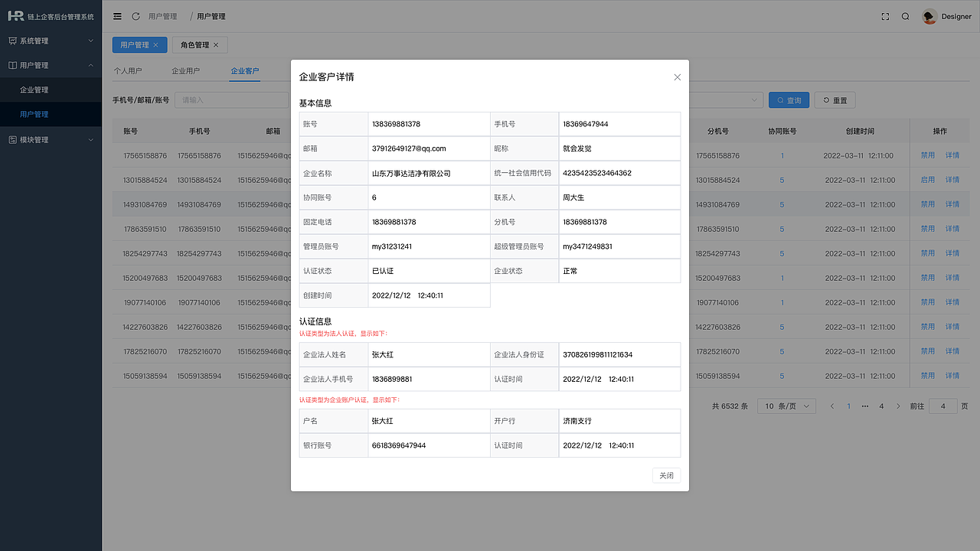Select 企业管理 in the sidebar
The image size is (980, 551).
(x=51, y=90)
